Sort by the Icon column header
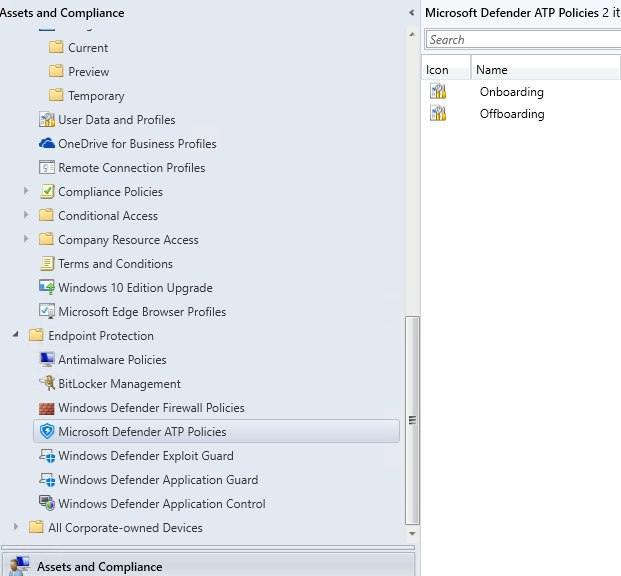The width and height of the screenshot is (621, 576). [x=446, y=70]
